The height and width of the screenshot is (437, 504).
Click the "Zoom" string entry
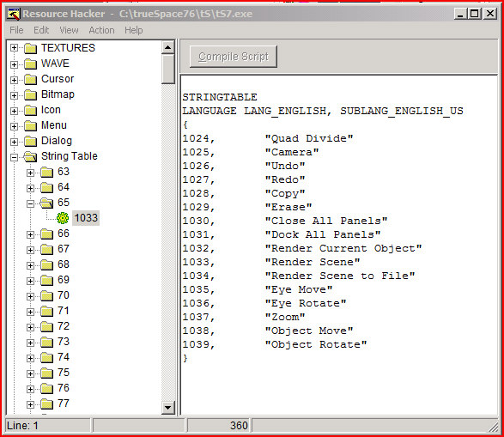(x=285, y=318)
